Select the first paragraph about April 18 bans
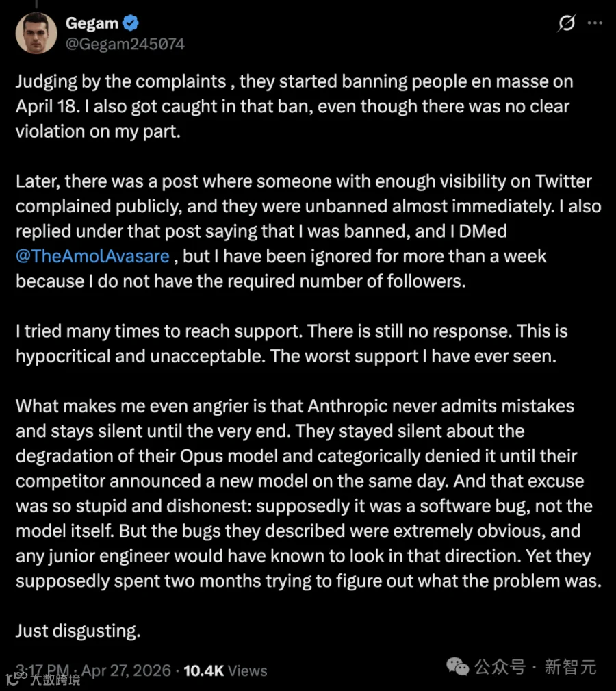 click(x=294, y=106)
